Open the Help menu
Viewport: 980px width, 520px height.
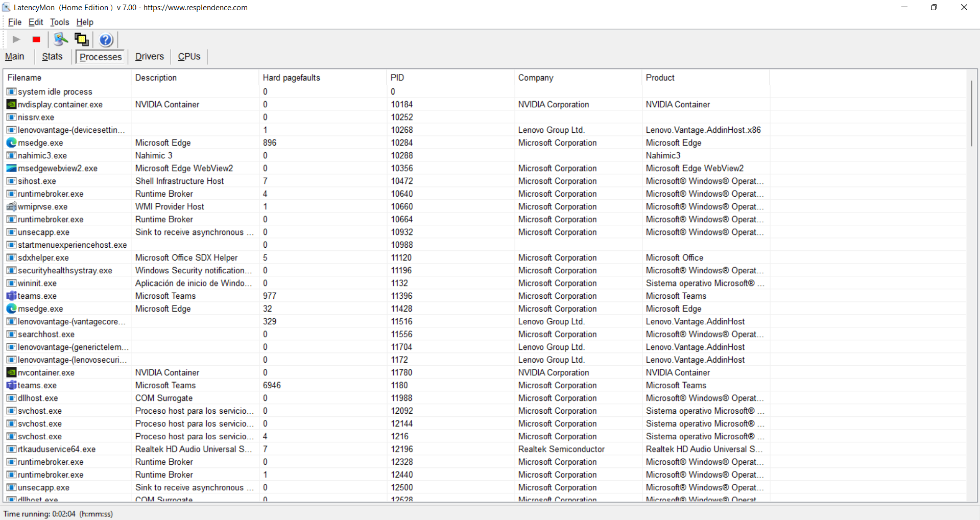[85, 22]
